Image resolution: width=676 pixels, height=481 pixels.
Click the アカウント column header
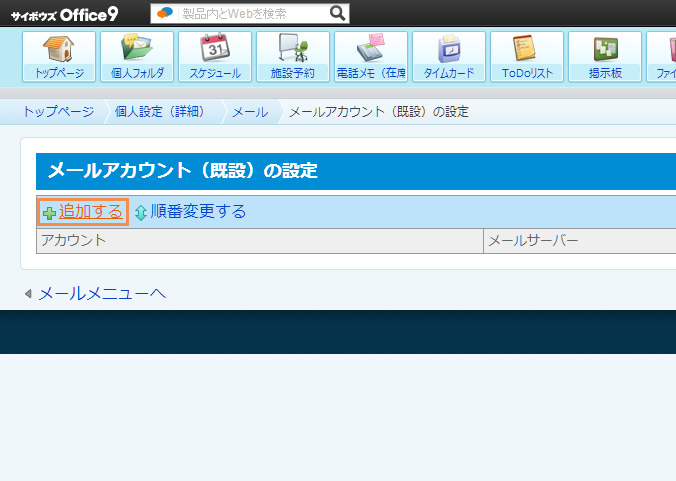(x=260, y=240)
